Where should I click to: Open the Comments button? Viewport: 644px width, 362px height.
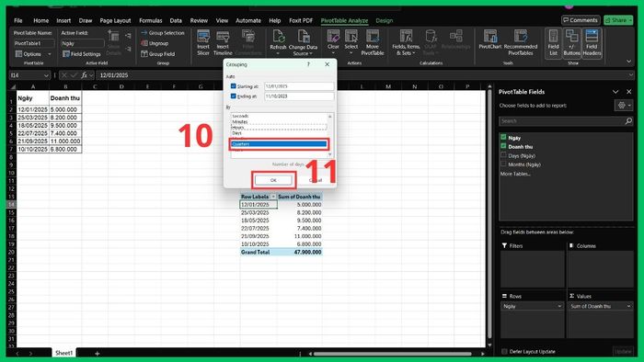(581, 20)
